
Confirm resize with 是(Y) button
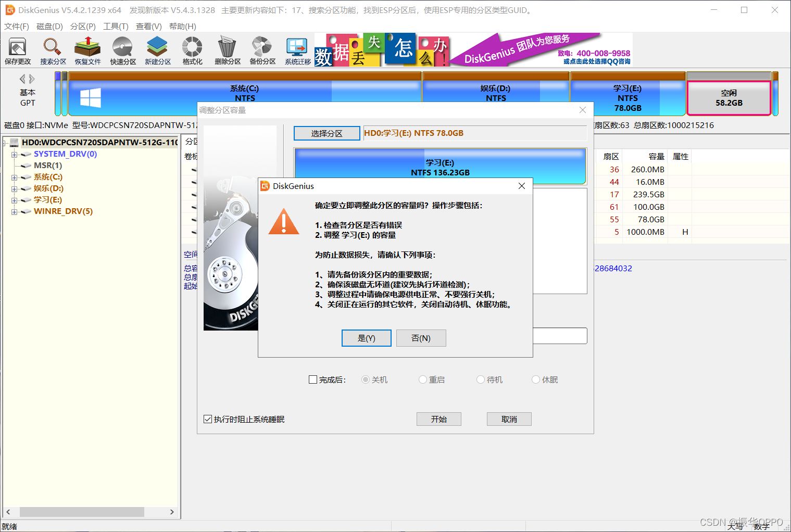tap(367, 338)
